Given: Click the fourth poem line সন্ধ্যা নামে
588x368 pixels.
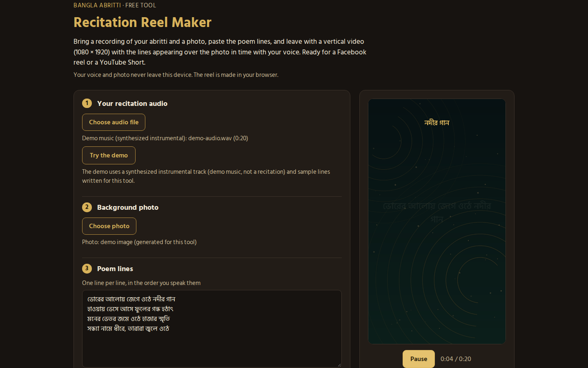Looking at the screenshot, I should coord(128,329).
